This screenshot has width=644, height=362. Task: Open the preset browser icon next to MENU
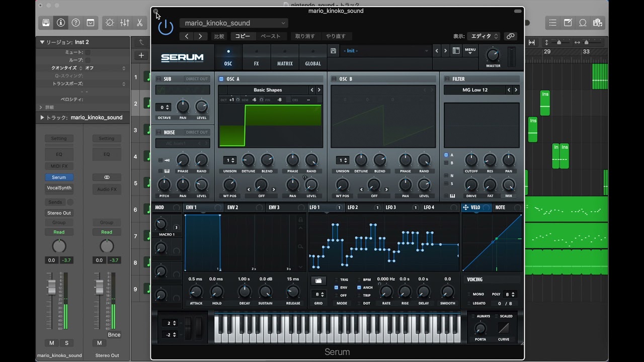[x=456, y=51]
